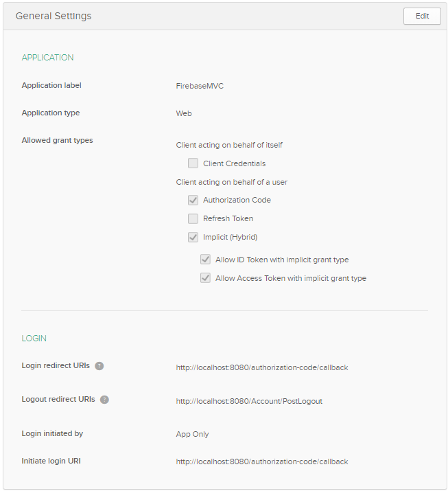
Task: Click the login redirect URI callback value
Action: pos(261,367)
